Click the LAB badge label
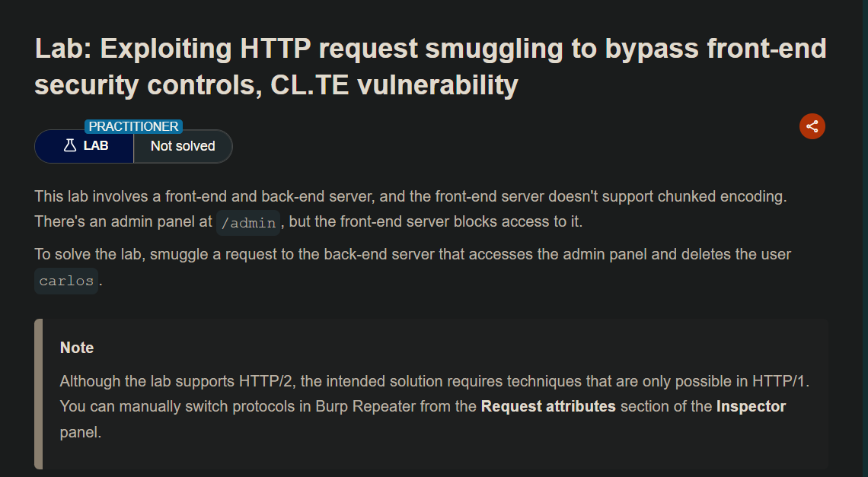This screenshot has width=868, height=477. tap(96, 146)
